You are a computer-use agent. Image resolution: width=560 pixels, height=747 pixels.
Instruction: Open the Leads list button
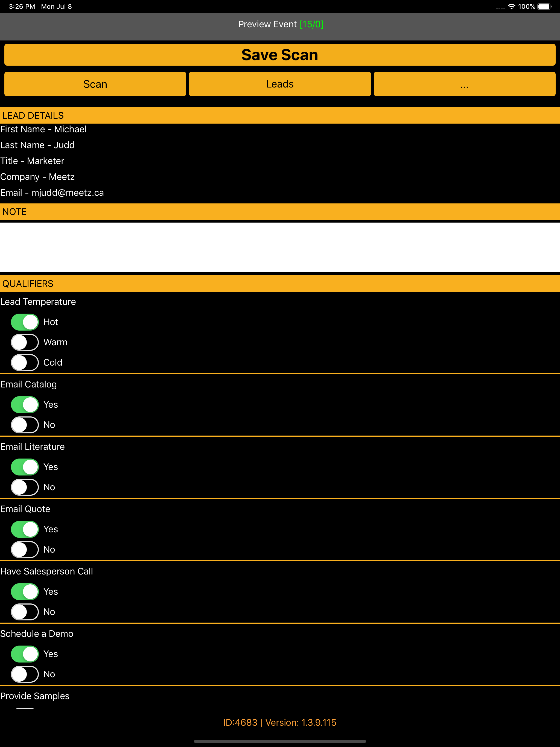click(x=280, y=84)
